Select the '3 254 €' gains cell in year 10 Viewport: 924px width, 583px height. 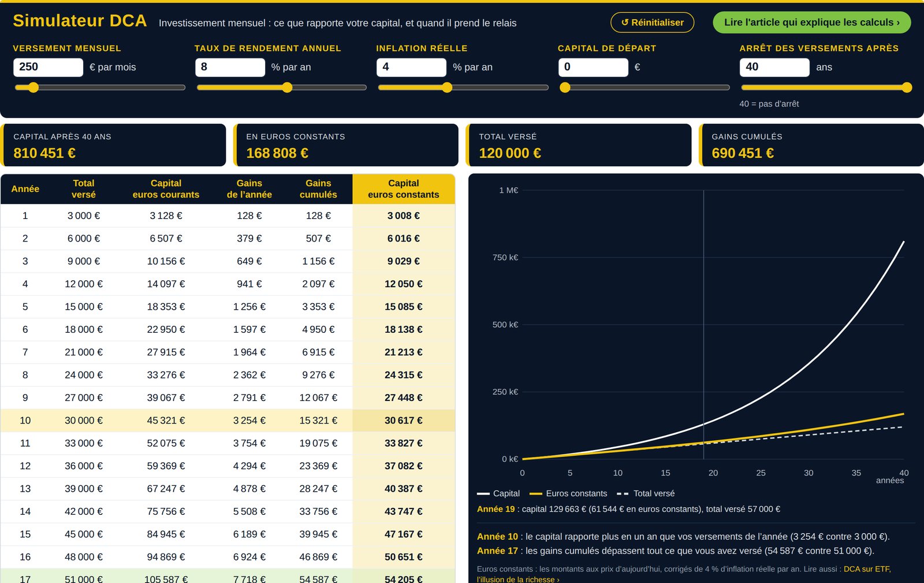pyautogui.click(x=249, y=421)
